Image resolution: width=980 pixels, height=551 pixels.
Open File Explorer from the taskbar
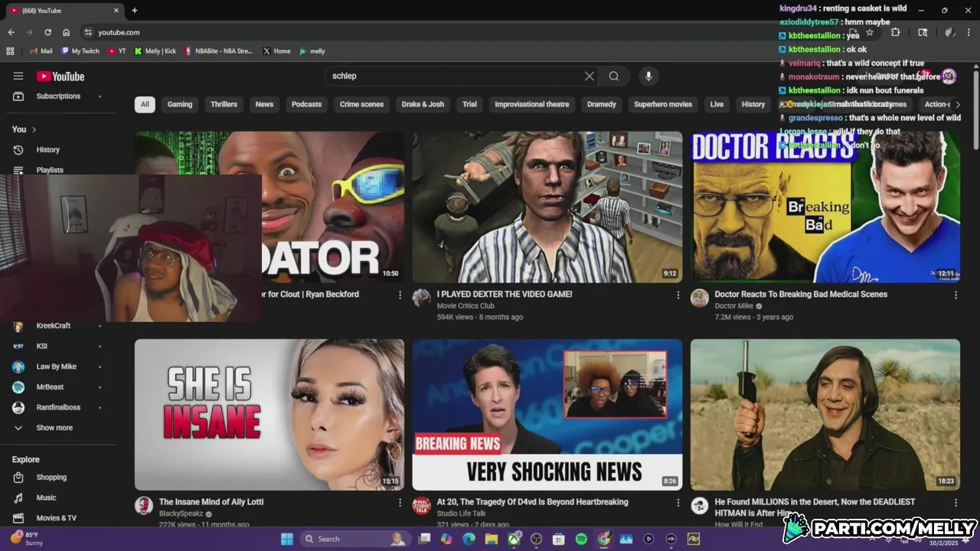coord(492,539)
